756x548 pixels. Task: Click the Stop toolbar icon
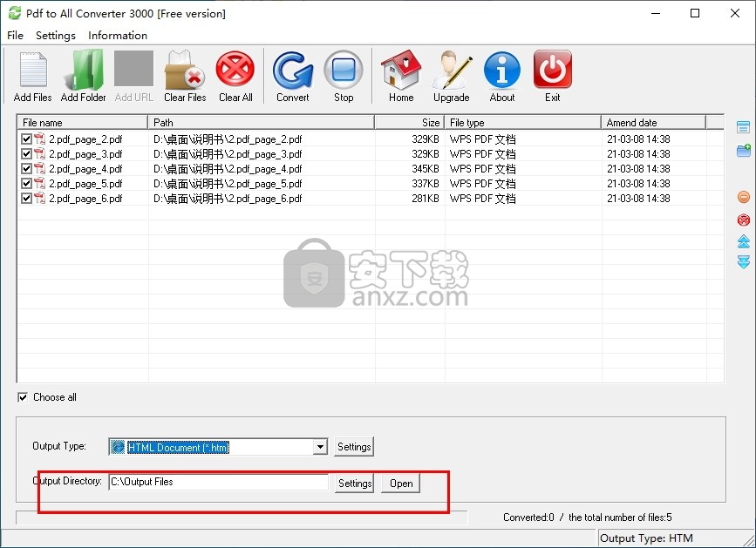[344, 71]
